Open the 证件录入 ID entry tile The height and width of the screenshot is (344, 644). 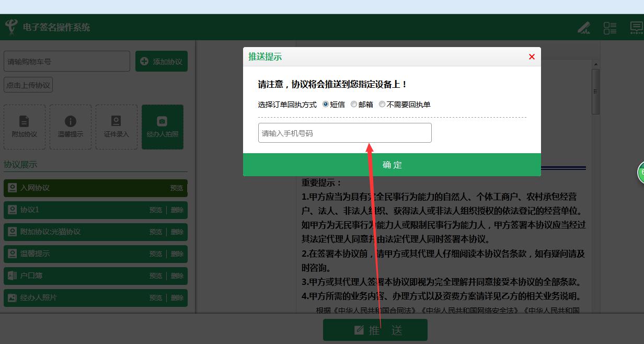[116, 127]
